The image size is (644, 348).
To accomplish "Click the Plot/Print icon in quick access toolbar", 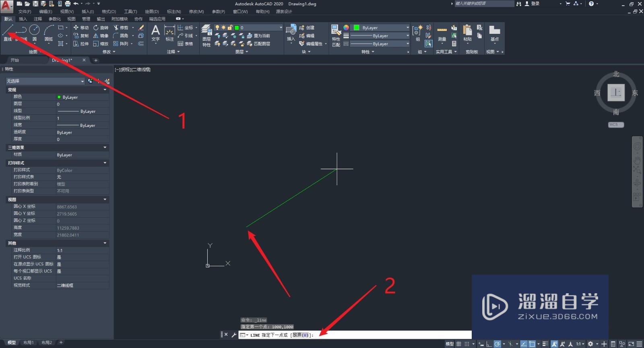I will pyautogui.click(x=68, y=4).
